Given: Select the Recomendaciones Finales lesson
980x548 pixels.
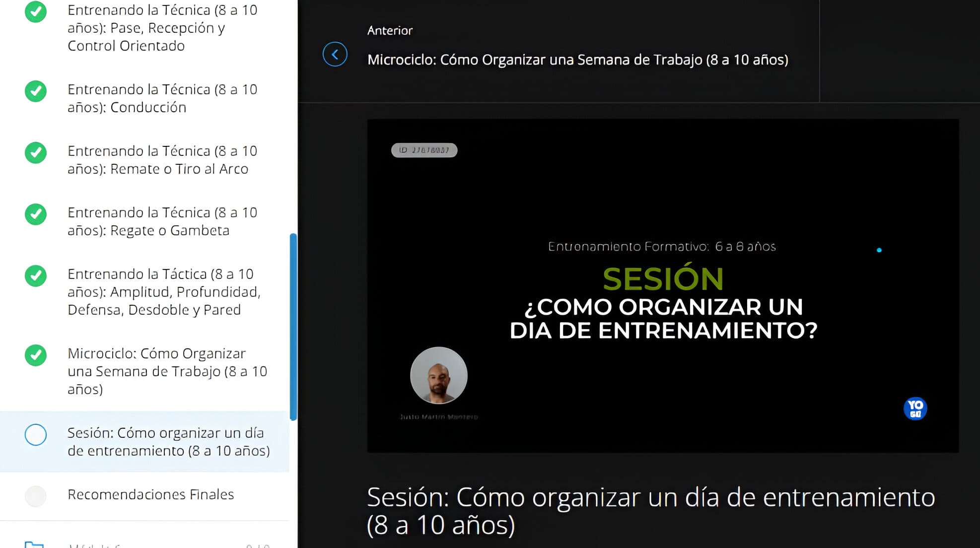Looking at the screenshot, I should pyautogui.click(x=150, y=494).
